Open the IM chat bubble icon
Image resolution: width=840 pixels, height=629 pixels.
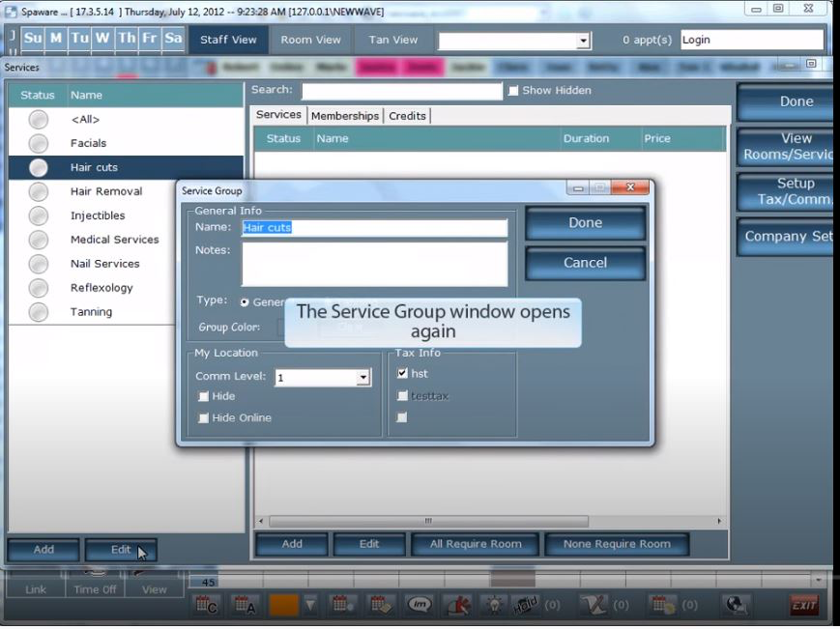[x=420, y=605]
